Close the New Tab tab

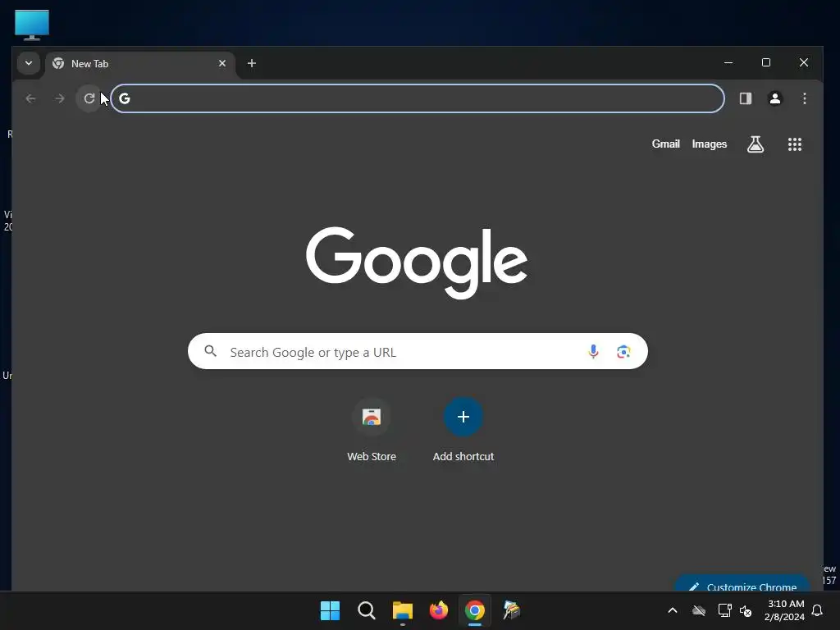tap(222, 63)
